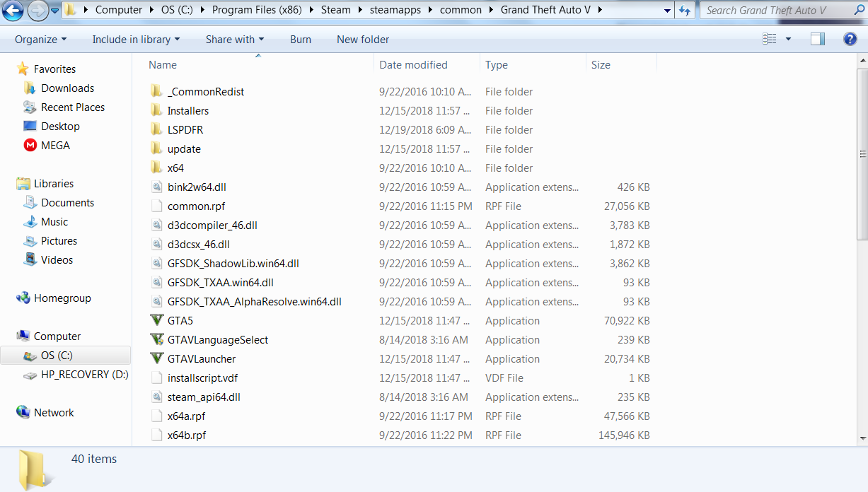Open the view options dropdown arrow
Viewport: 868px width, 492px height.
coord(788,40)
